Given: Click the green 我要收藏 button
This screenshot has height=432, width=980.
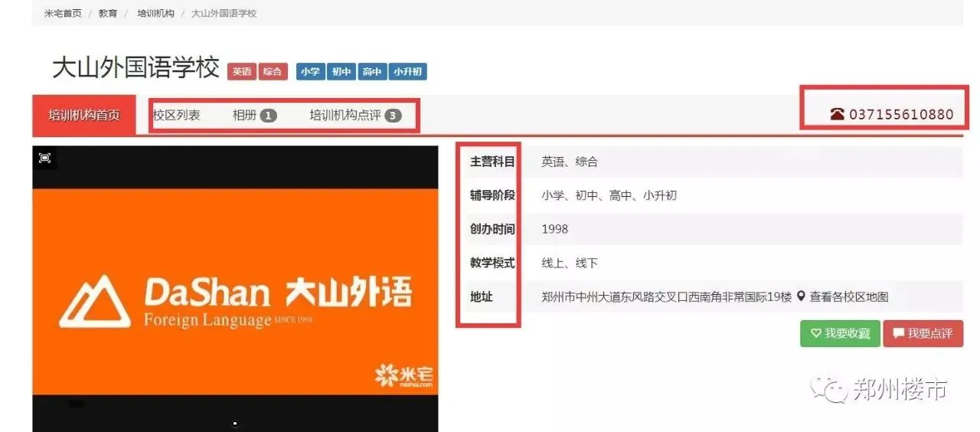Looking at the screenshot, I should (840, 334).
